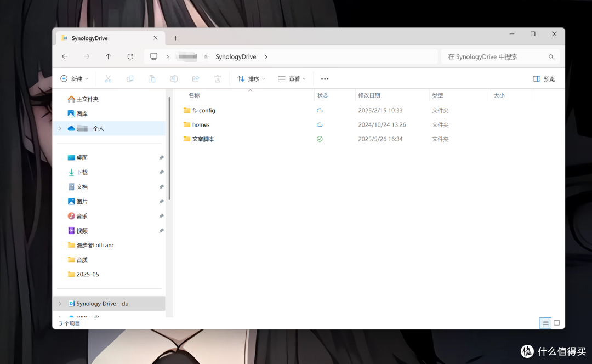Click the Cut scissors icon
The height and width of the screenshot is (364, 592).
click(x=108, y=79)
